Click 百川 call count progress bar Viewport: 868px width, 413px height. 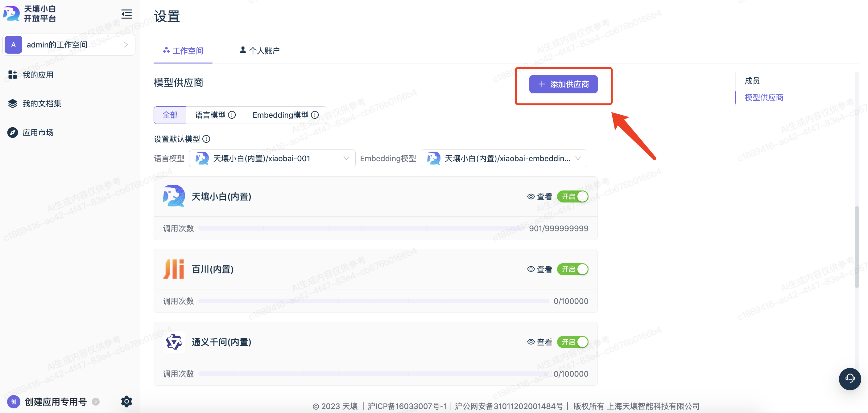click(x=374, y=301)
